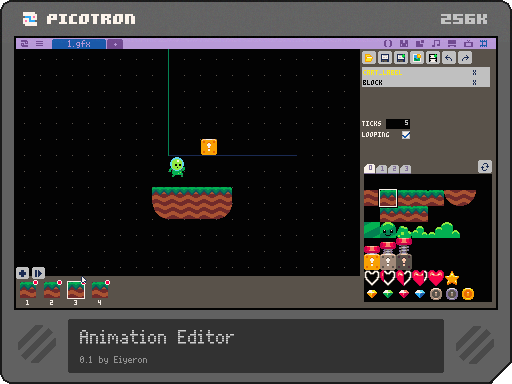Screen dimensions: 512x384
Task: Open file using the yellow folder icon
Action: click(369, 58)
